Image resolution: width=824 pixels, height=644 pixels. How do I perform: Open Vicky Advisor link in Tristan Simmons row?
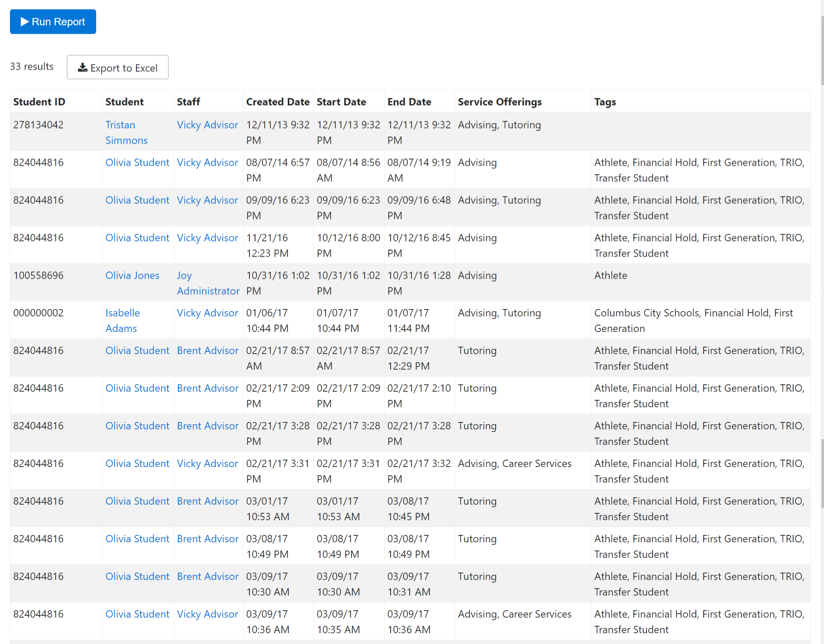click(207, 125)
